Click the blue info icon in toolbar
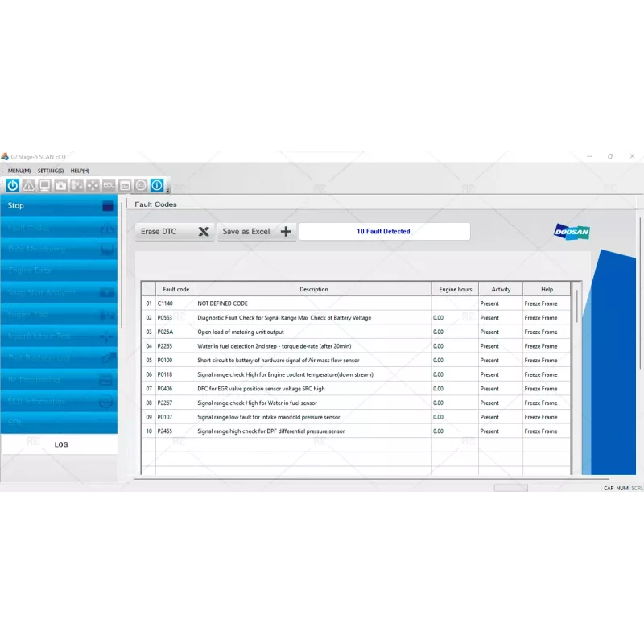Image resolution: width=644 pixels, height=644 pixels. pyautogui.click(x=157, y=185)
